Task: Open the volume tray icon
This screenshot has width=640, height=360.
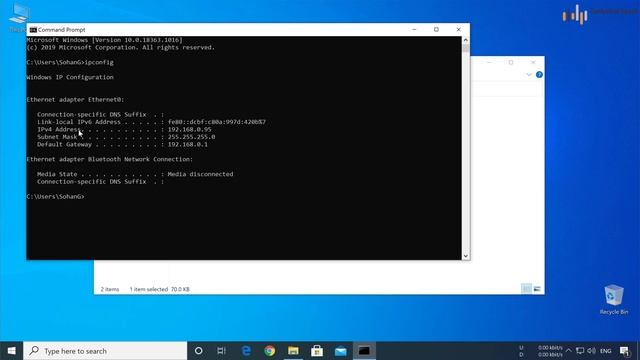Action: click(x=591, y=351)
